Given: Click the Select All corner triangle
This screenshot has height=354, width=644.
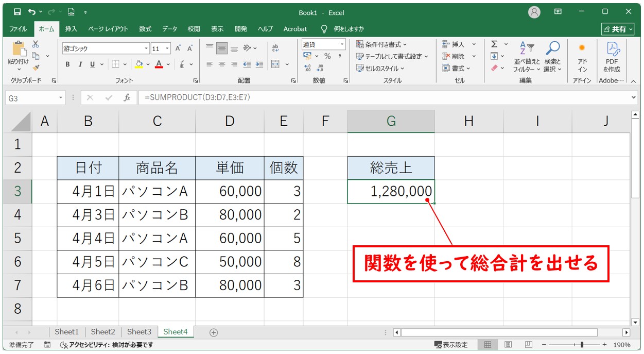Looking at the screenshot, I should pos(21,121).
